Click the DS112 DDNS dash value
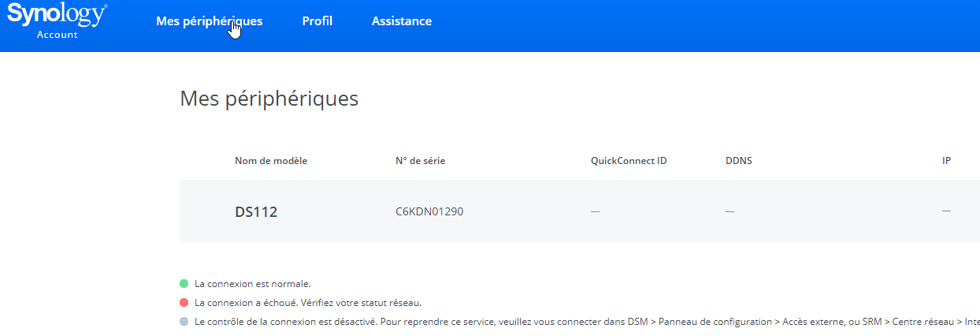The width and height of the screenshot is (980, 336). click(x=730, y=211)
